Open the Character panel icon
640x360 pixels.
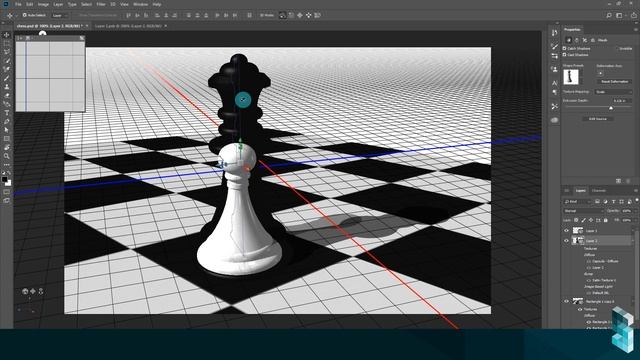point(554,83)
